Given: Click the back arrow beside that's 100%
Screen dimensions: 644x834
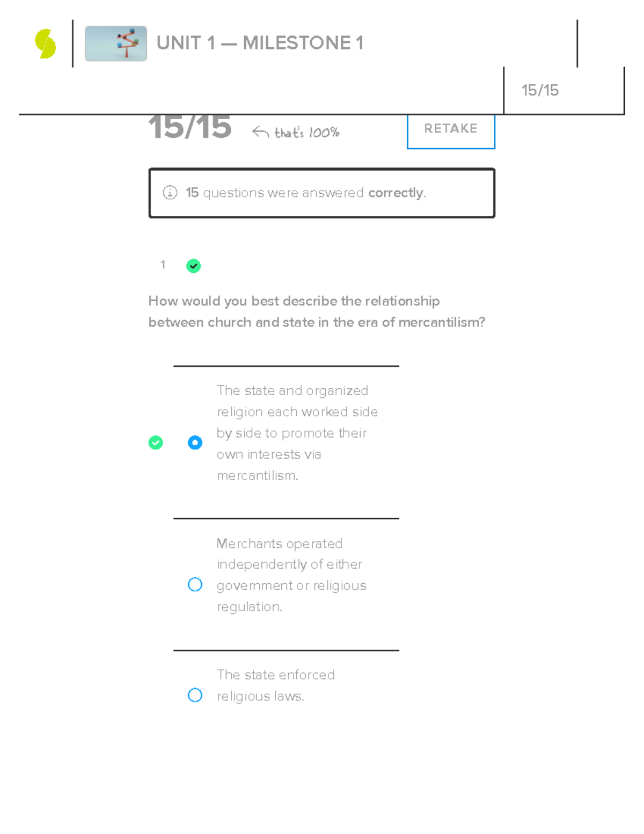Looking at the screenshot, I should coord(260,132).
